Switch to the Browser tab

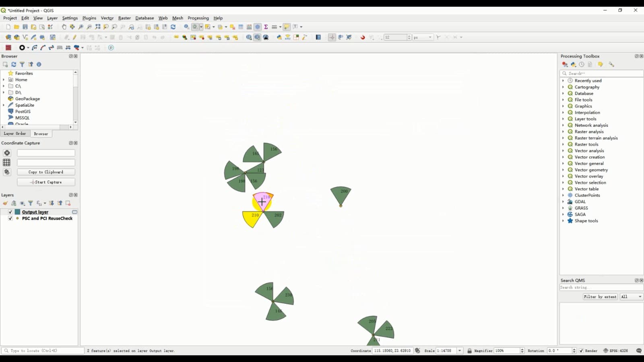(41, 134)
